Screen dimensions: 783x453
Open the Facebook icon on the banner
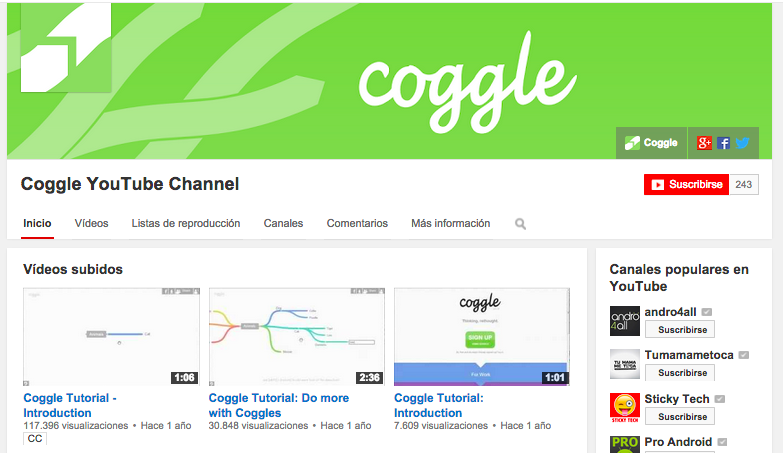point(723,143)
